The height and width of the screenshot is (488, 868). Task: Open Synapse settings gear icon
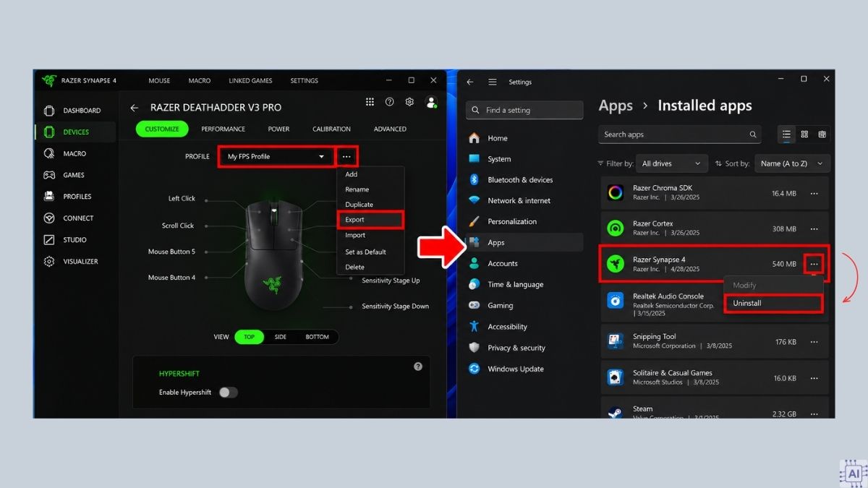click(409, 103)
